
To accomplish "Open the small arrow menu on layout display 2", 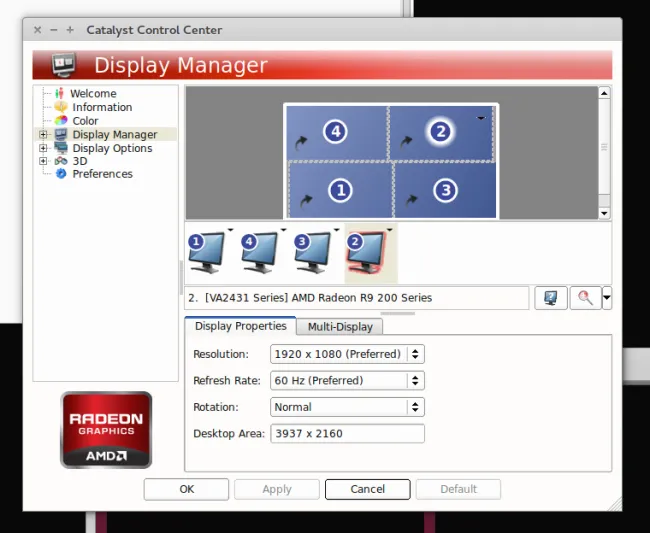I will pos(481,118).
